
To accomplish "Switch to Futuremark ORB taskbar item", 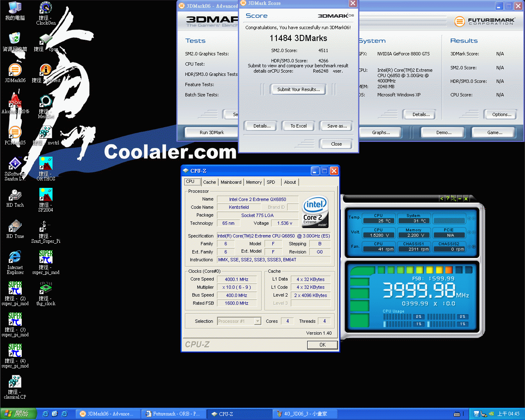I will click(x=173, y=414).
